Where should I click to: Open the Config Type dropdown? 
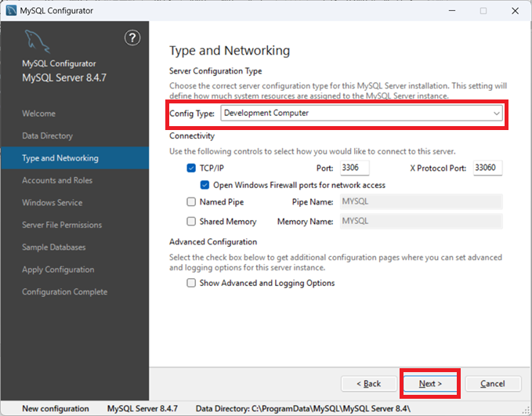(361, 114)
